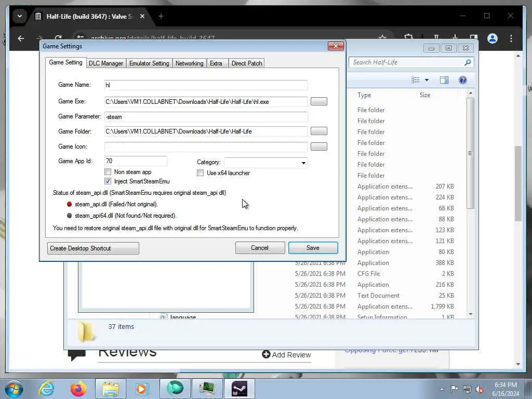The width and height of the screenshot is (532, 399).
Task: Open the monitor app in taskbar
Action: pos(207,389)
